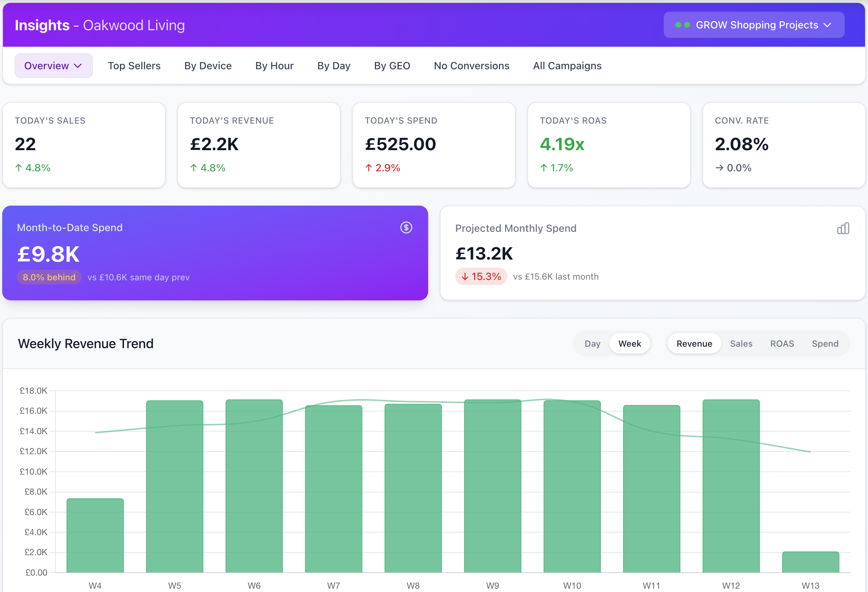
Task: Open the No Conversions tab
Action: [471, 66]
